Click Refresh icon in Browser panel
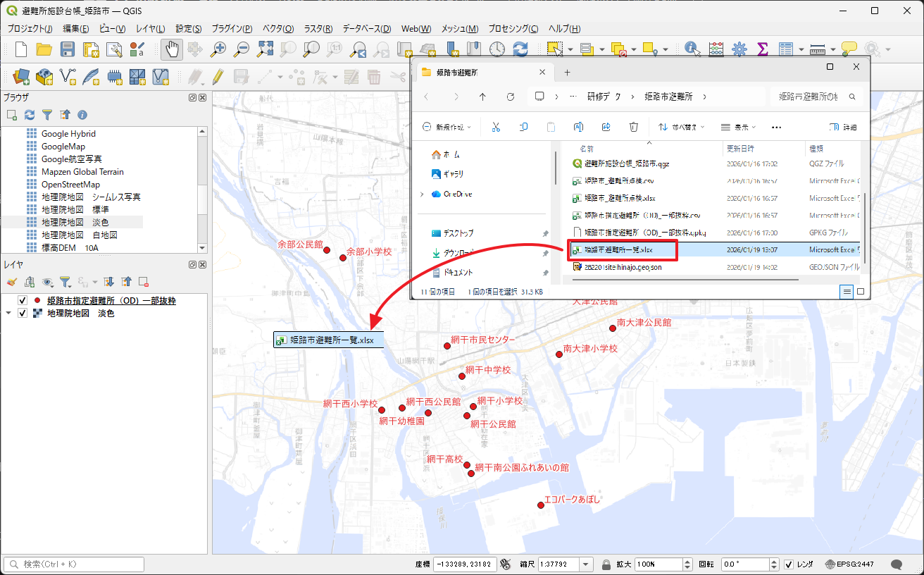 pyautogui.click(x=30, y=115)
